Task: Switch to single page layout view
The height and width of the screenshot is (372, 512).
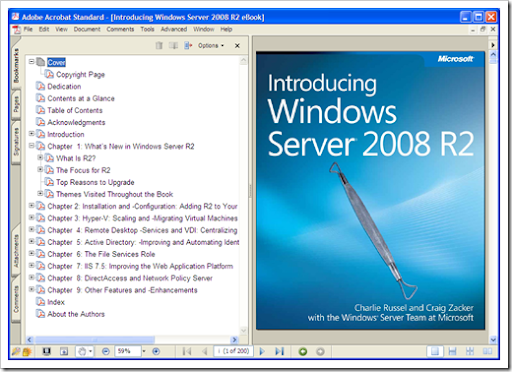Action: click(x=435, y=351)
